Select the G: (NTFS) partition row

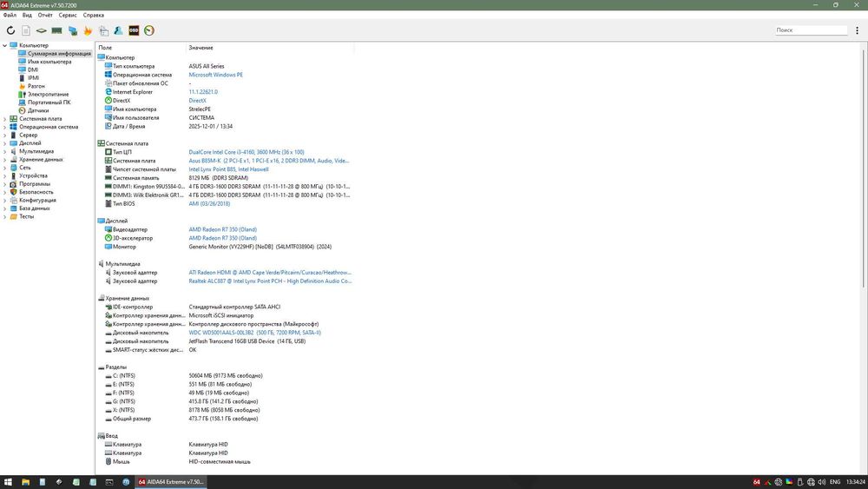coord(224,401)
